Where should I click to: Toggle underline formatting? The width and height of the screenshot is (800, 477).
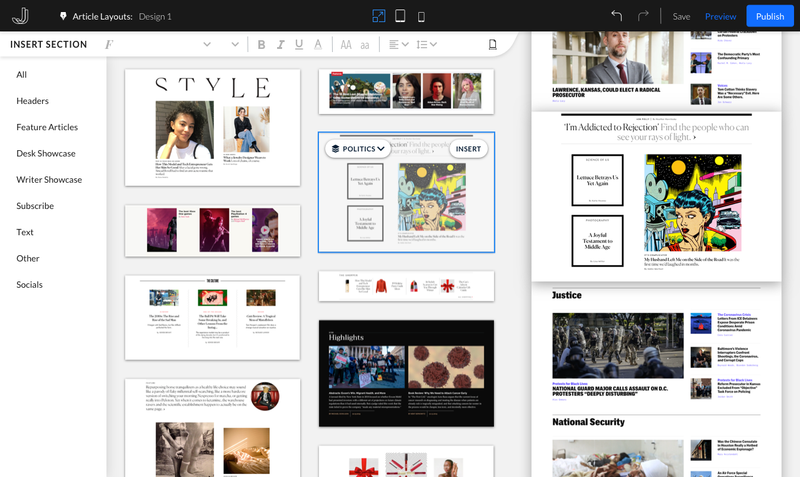tap(299, 44)
